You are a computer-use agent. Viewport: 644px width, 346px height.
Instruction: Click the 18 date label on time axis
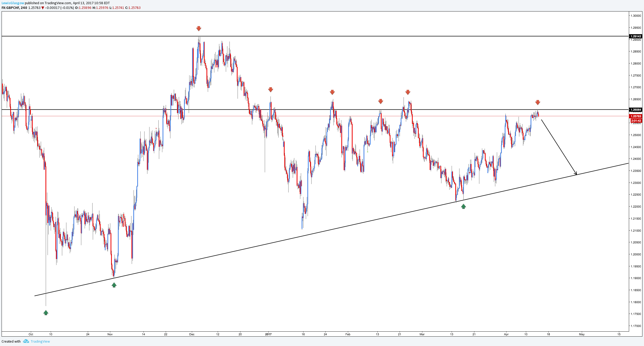(x=548, y=334)
